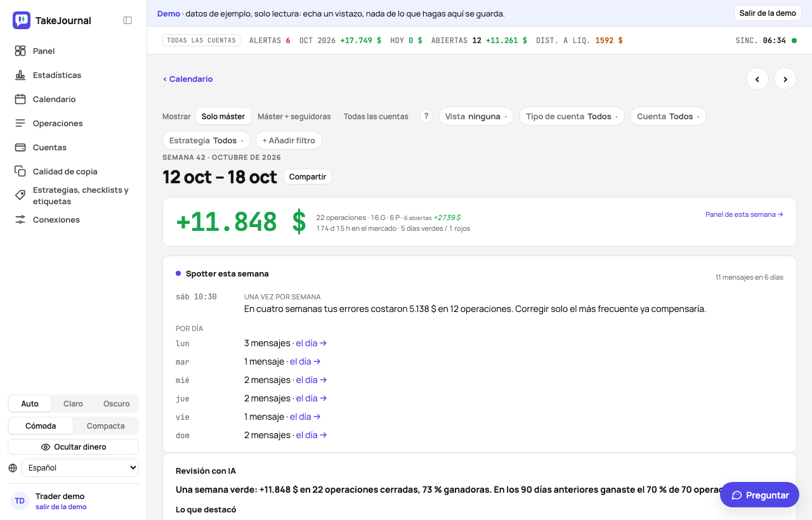The image size is (812, 520).
Task: Click the globe language icon
Action: coord(13,468)
